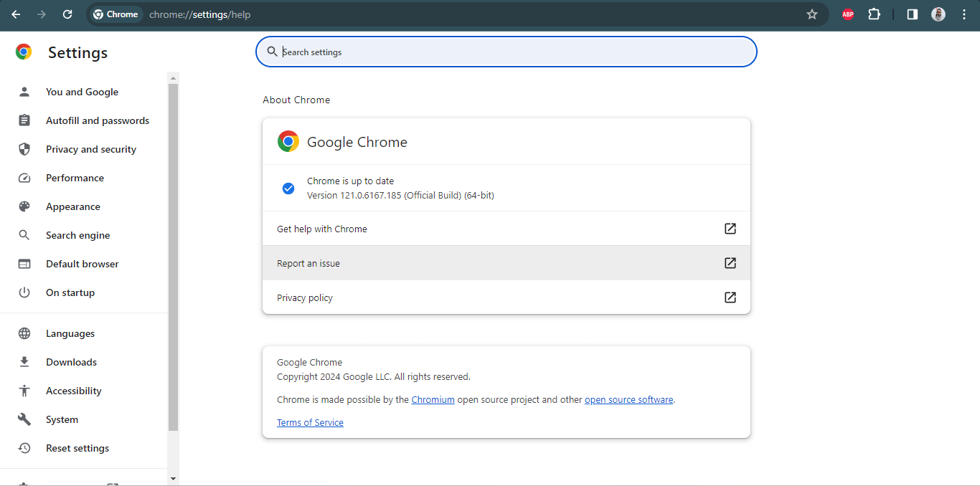The width and height of the screenshot is (980, 486).
Task: Open the side panel toggle
Action: click(x=911, y=14)
